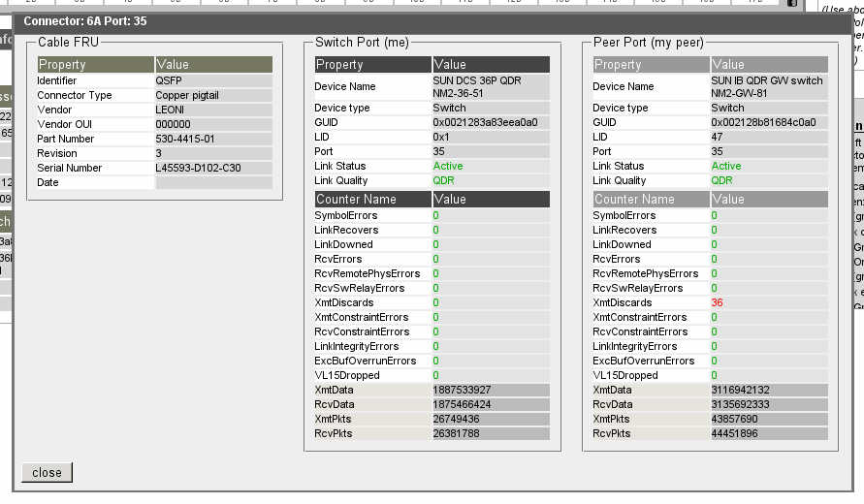864x504 pixels.
Task: Click the Peer Port LID value 47
Action: [x=717, y=137]
